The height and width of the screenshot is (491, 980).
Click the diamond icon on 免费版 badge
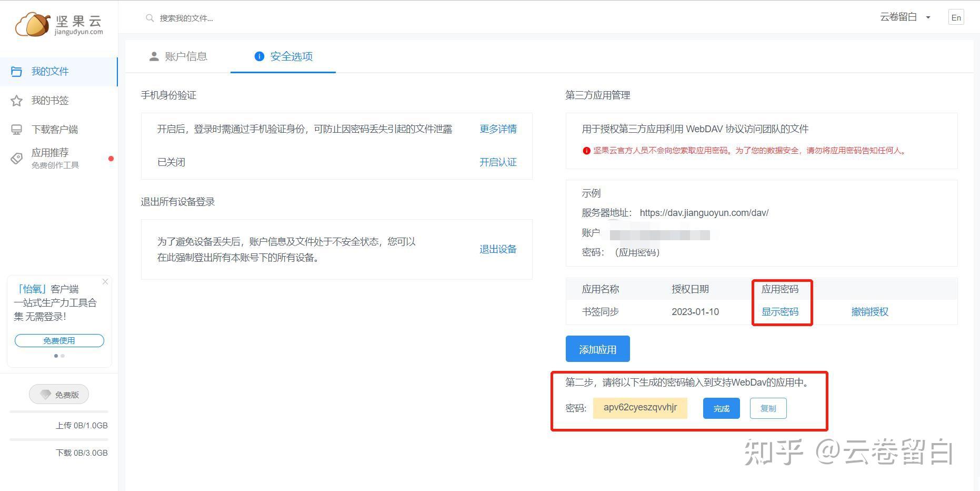coord(46,395)
